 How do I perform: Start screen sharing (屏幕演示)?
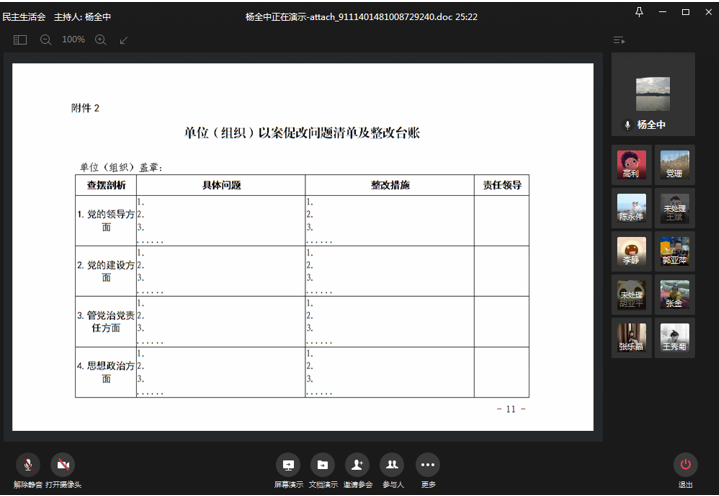pos(289,465)
